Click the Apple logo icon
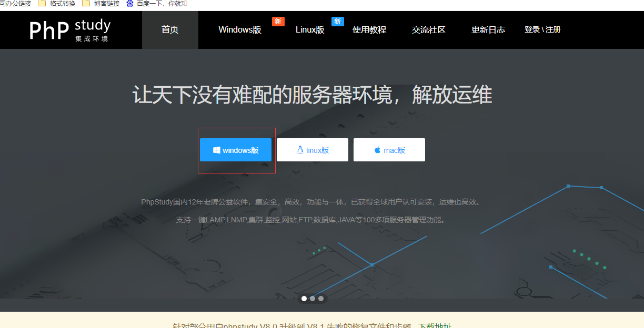This screenshot has height=328, width=644. (377, 150)
